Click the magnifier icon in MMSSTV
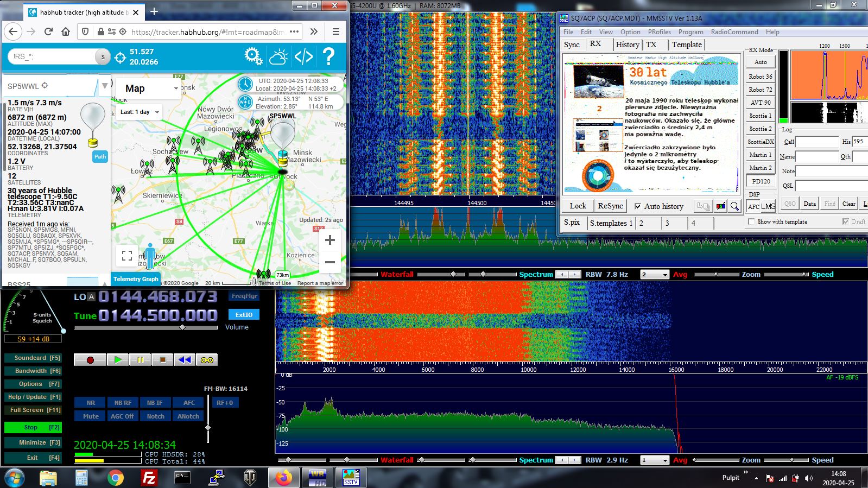Viewport: 868px width, 488px height. pos(734,206)
